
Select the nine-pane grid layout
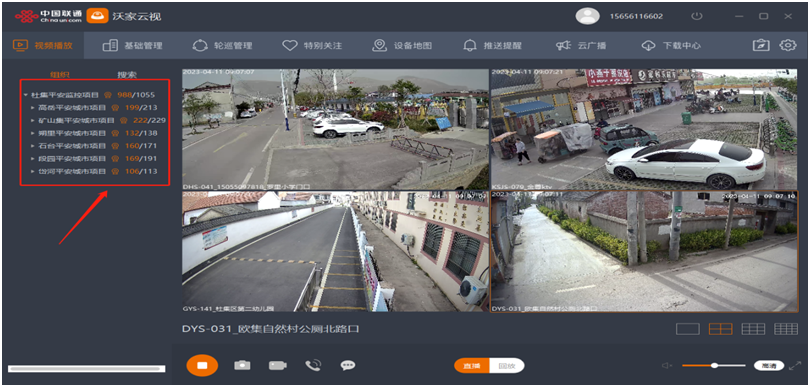753,329
